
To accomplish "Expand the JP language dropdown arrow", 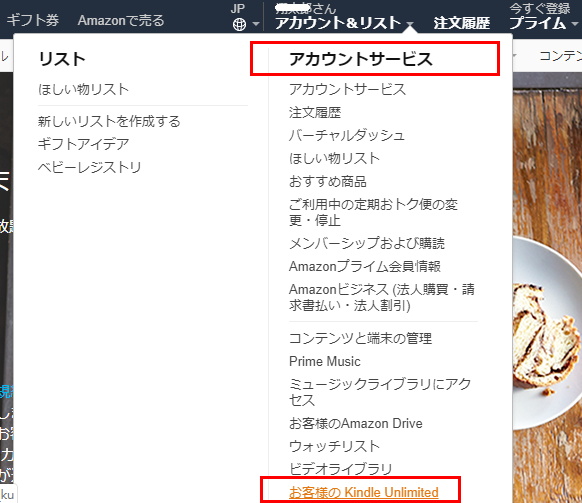I will pos(256,25).
